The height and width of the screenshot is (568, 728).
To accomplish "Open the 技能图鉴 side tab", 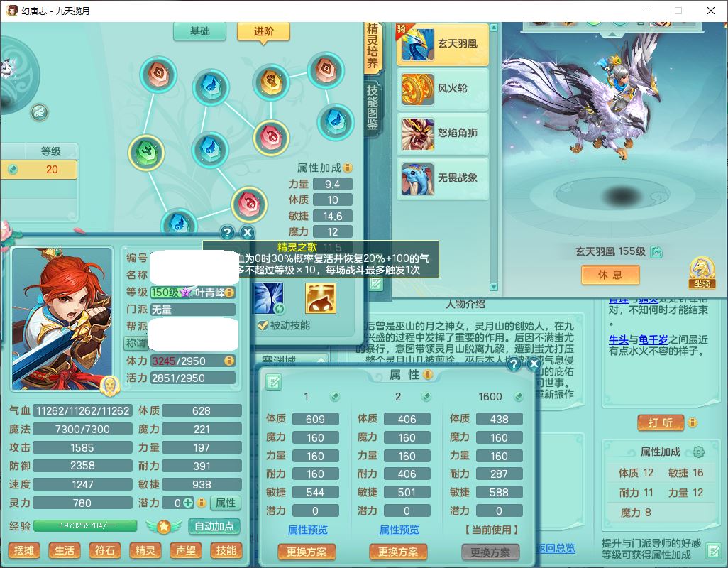I will (x=373, y=108).
